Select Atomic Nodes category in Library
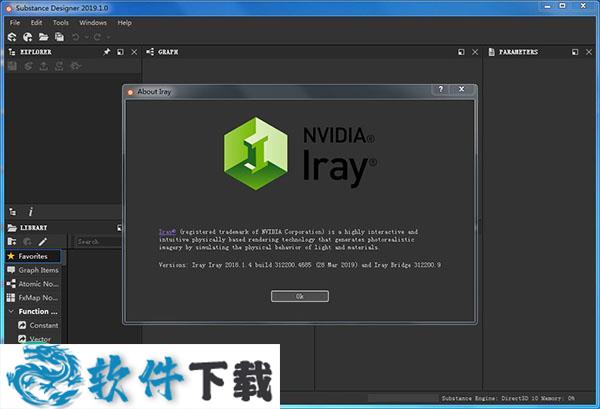The width and height of the screenshot is (600, 409). [x=33, y=284]
